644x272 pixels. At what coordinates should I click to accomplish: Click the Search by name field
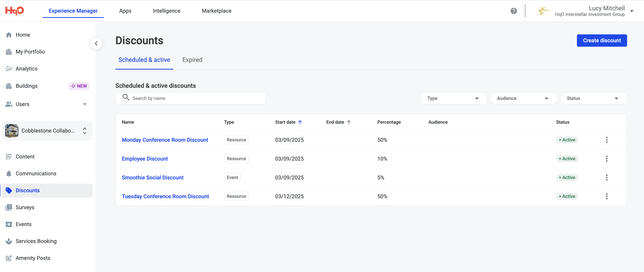(195, 98)
